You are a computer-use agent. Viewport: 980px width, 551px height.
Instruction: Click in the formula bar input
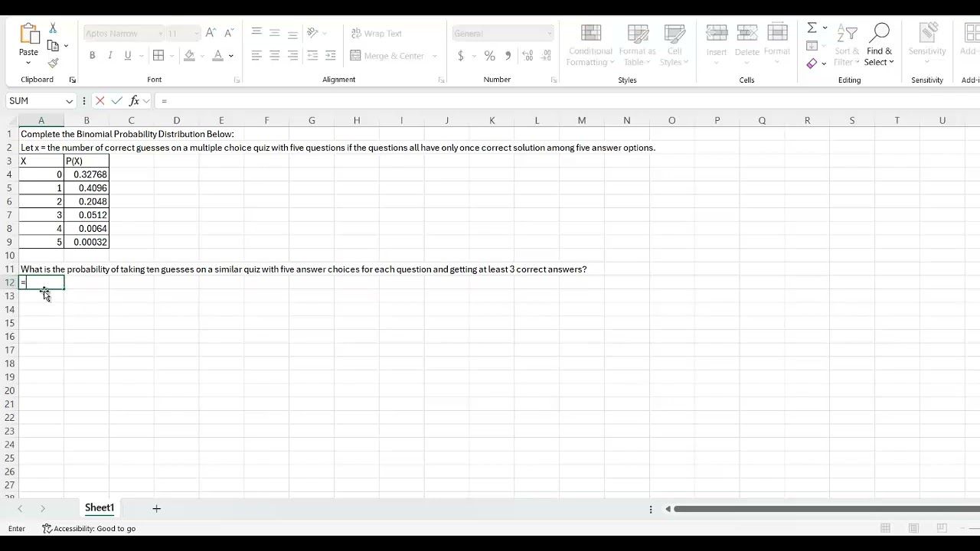[x=567, y=101]
